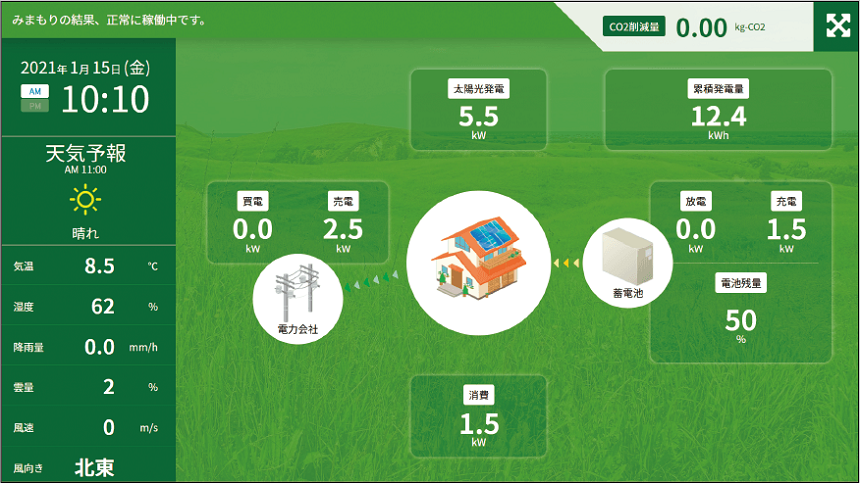Select the 消費 consumption panel

tap(478, 416)
